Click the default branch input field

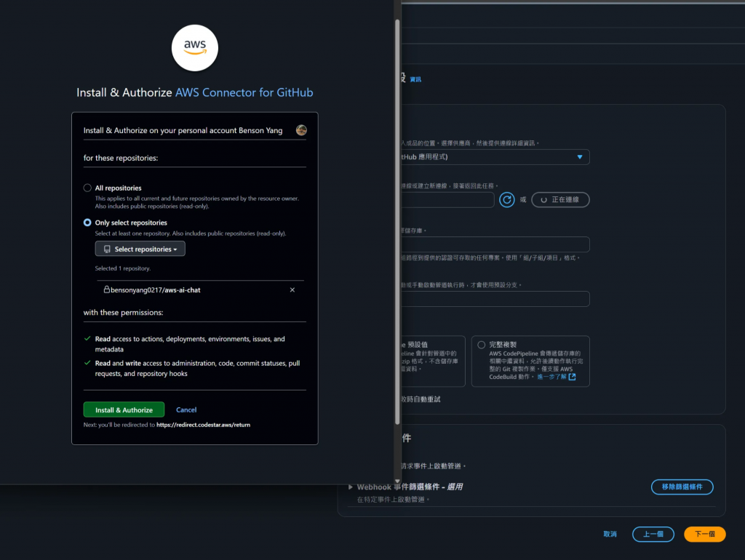(x=495, y=299)
